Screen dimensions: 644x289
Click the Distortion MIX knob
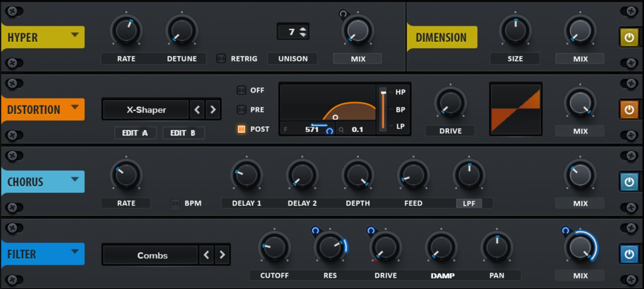[x=580, y=103]
